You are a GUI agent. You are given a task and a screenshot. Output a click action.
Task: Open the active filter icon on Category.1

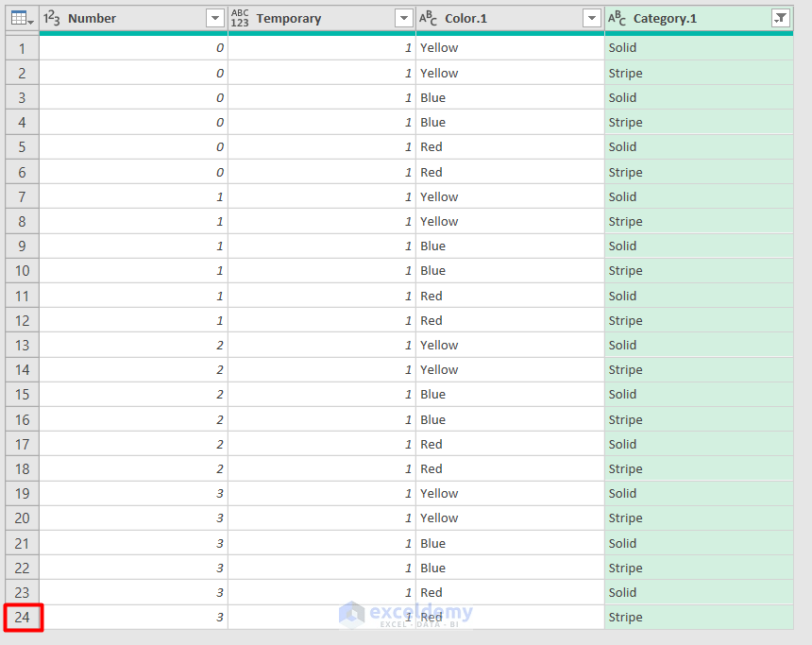[782, 18]
